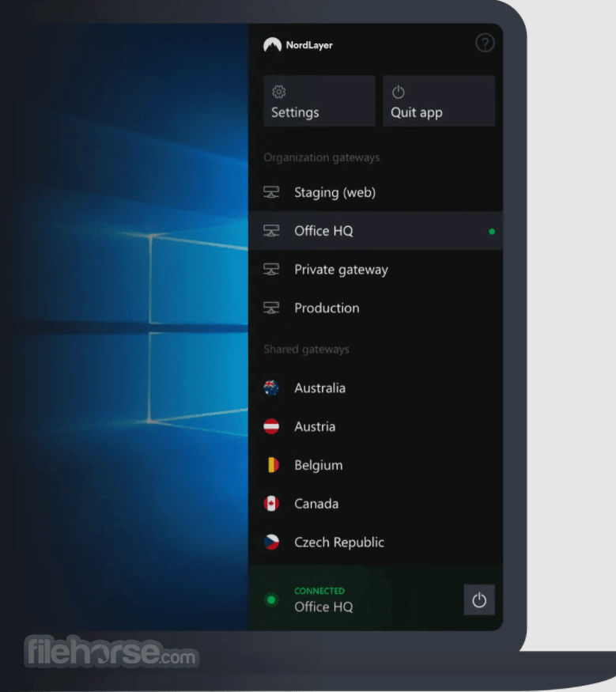
Task: Click the Organization gateways heading
Action: [322, 157]
